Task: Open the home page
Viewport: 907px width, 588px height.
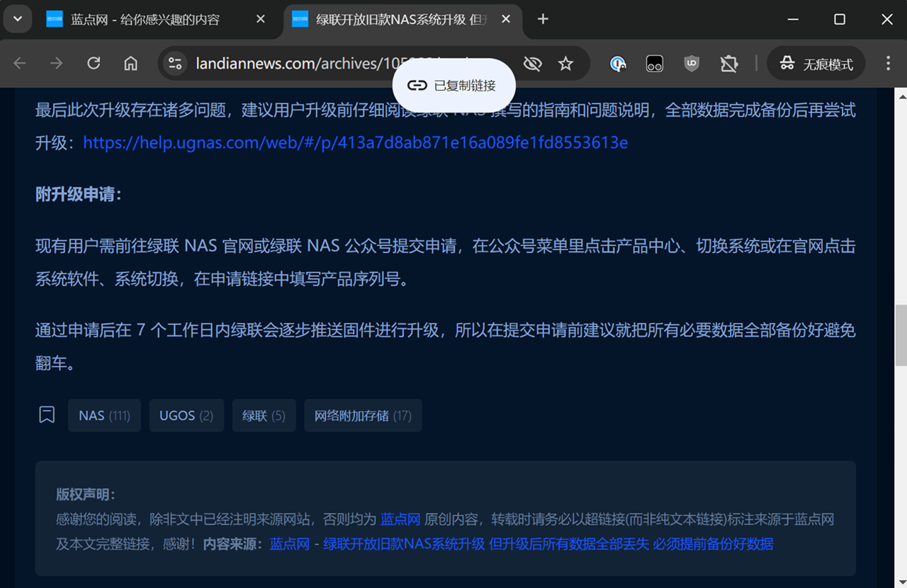Action: (130, 64)
